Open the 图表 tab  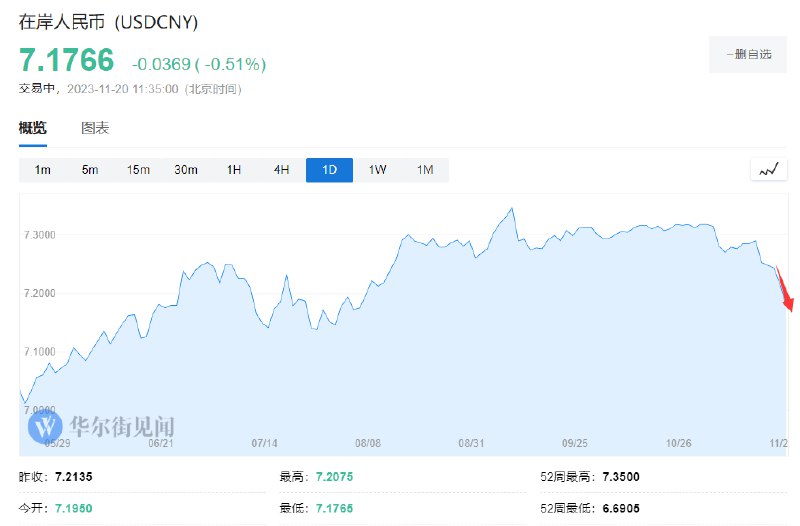pos(95,128)
